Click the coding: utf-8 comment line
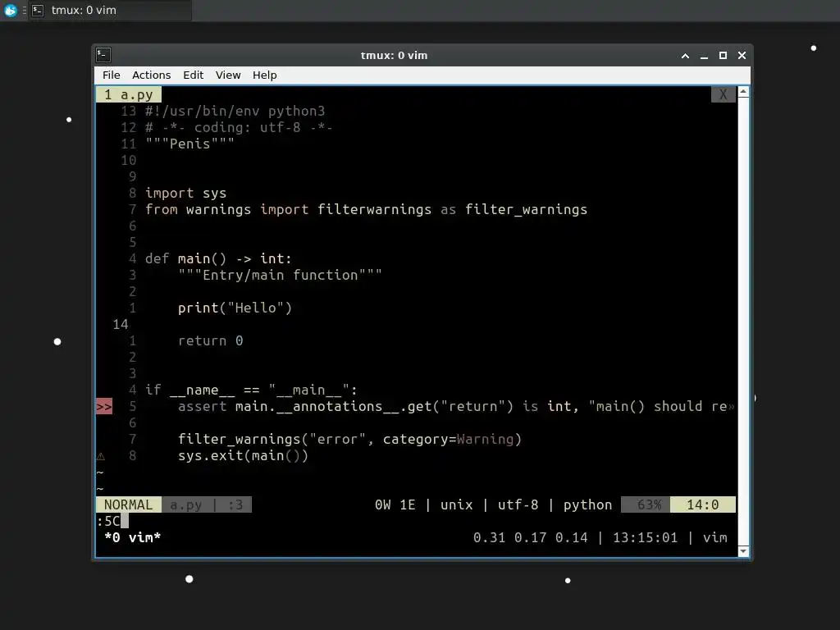Image resolution: width=840 pixels, height=630 pixels. coord(239,127)
